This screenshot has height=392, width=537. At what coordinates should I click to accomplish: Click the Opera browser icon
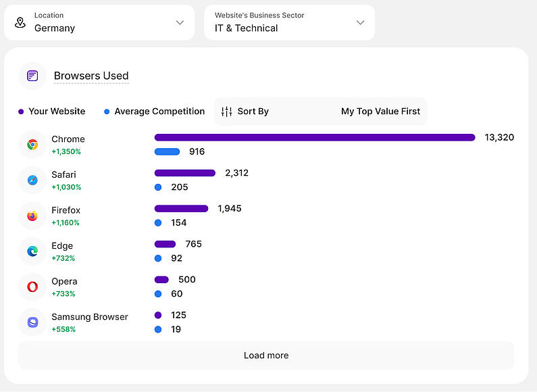pos(32,287)
